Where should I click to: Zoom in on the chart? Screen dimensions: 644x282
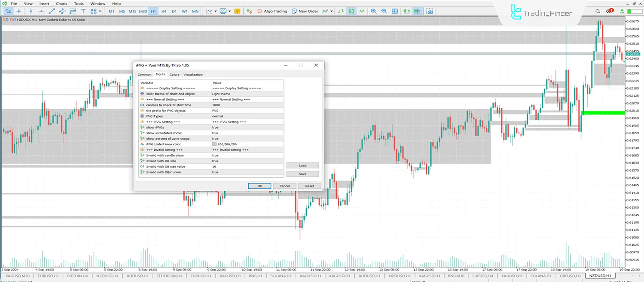374,11
